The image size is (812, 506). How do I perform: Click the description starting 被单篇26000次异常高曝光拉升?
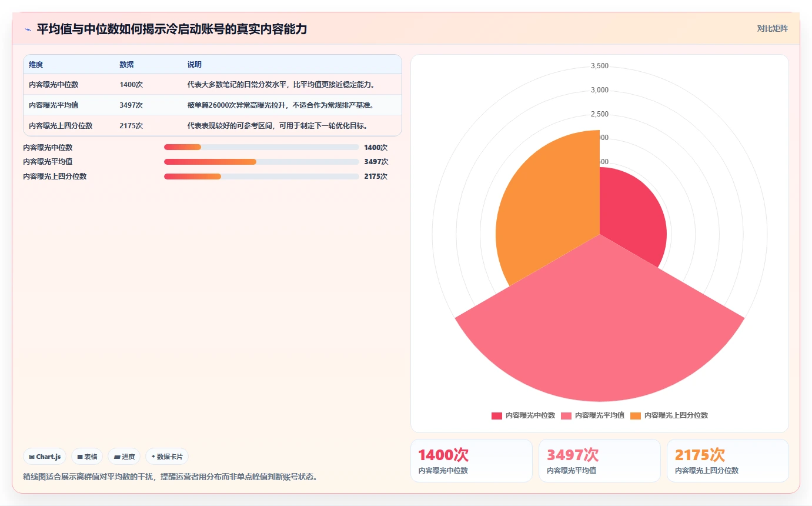tap(281, 105)
